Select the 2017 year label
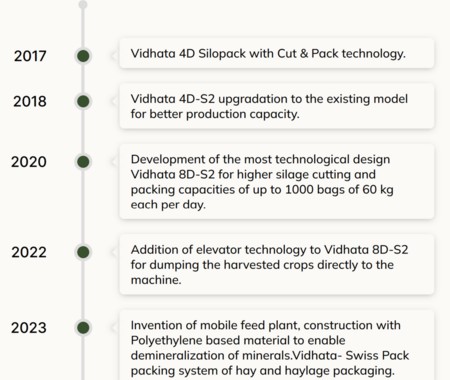 point(30,56)
